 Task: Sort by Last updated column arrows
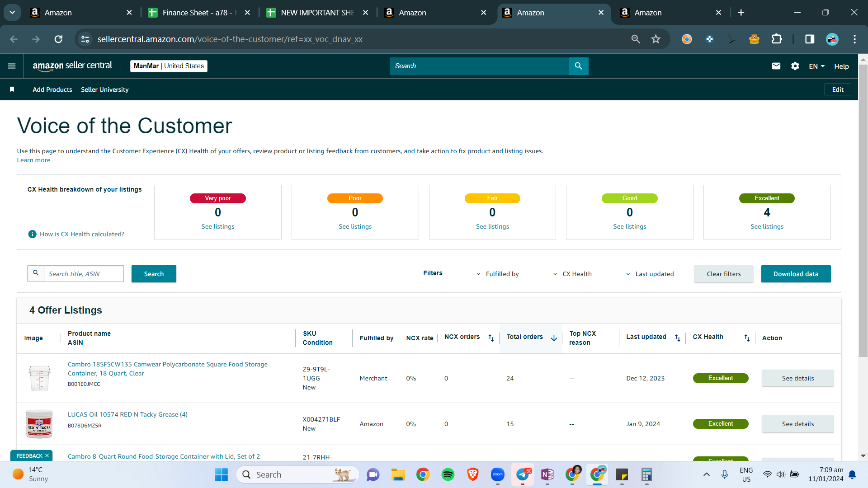pyautogui.click(x=677, y=338)
